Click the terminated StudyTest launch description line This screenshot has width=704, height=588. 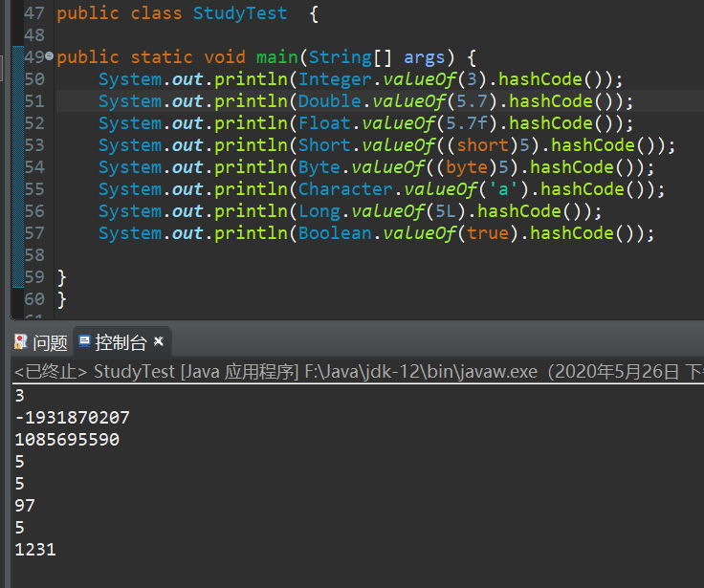[x=359, y=372]
